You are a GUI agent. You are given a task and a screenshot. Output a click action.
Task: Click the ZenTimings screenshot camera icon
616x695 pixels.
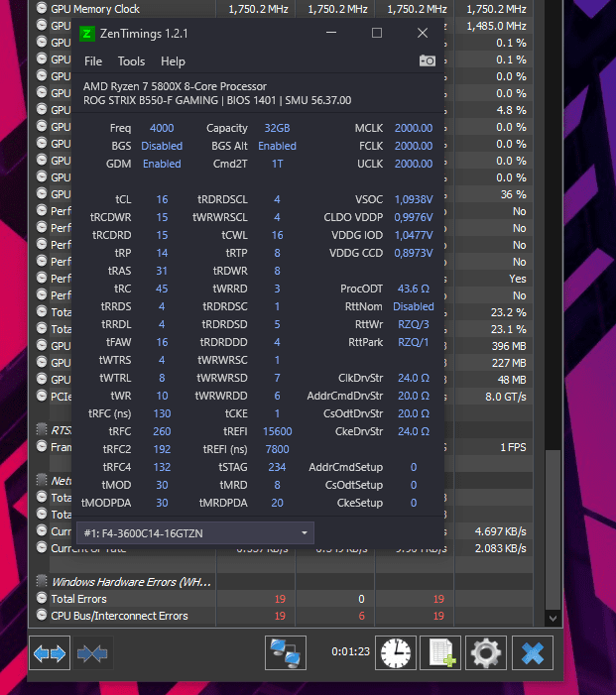tap(428, 60)
